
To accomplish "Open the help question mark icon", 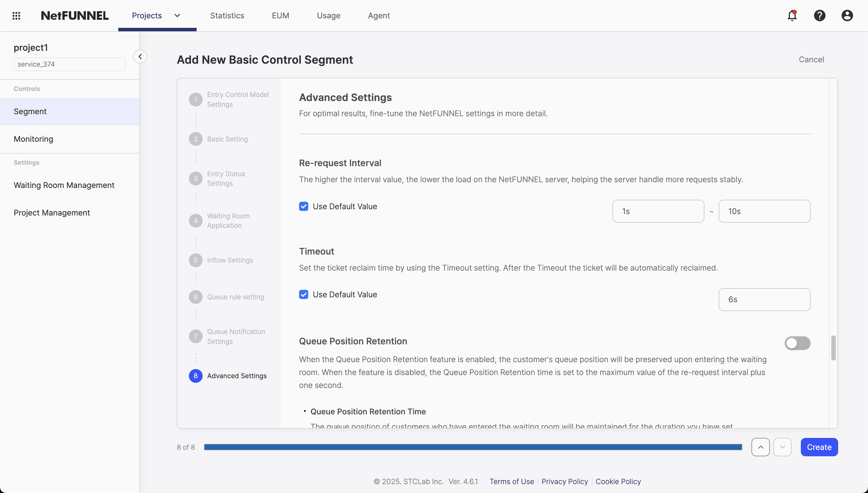I will click(819, 15).
